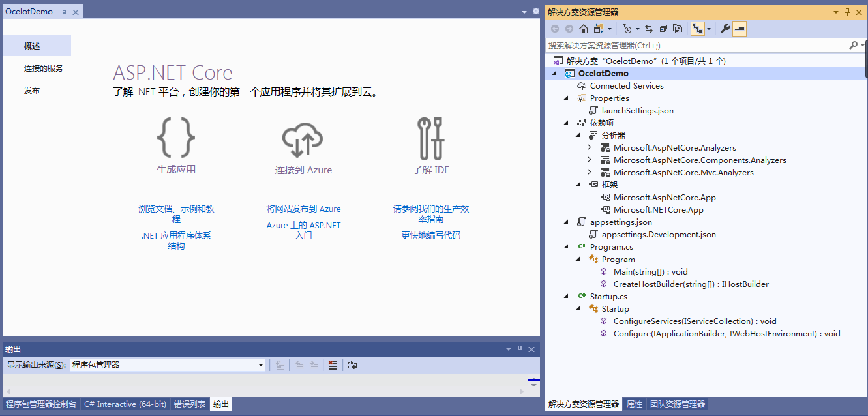Switch to 团队资源管理器 tab

pyautogui.click(x=678, y=404)
